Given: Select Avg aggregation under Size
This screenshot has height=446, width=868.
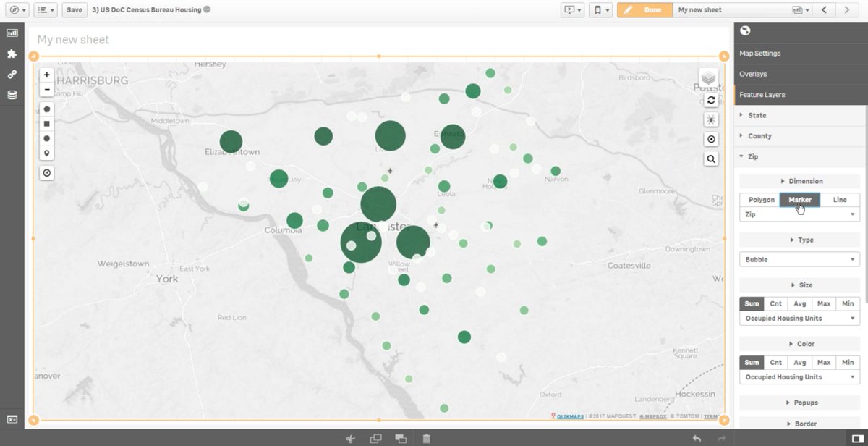Looking at the screenshot, I should pos(799,303).
